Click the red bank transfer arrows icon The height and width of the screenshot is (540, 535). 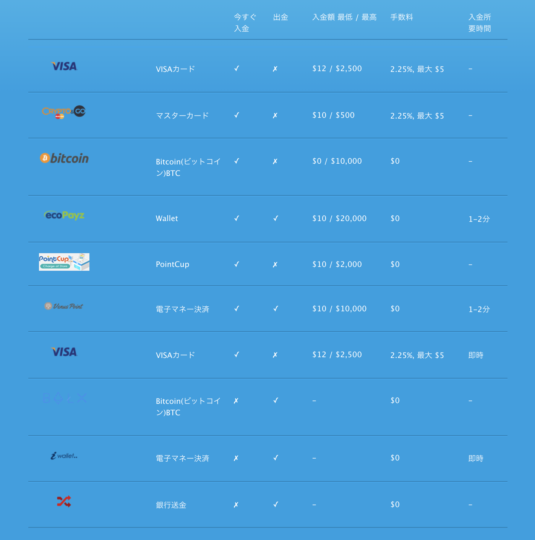pyautogui.click(x=64, y=501)
